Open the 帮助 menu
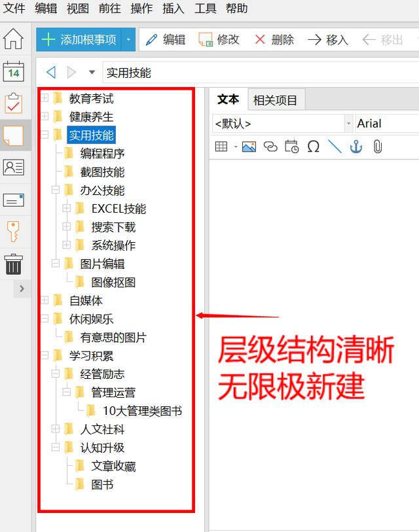The image size is (419, 532). pos(236,8)
